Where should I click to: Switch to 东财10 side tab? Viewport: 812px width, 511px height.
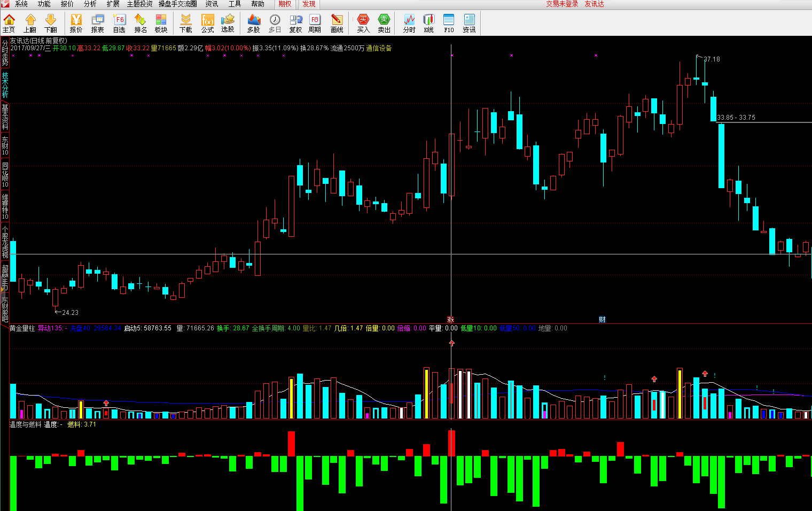(x=5, y=146)
